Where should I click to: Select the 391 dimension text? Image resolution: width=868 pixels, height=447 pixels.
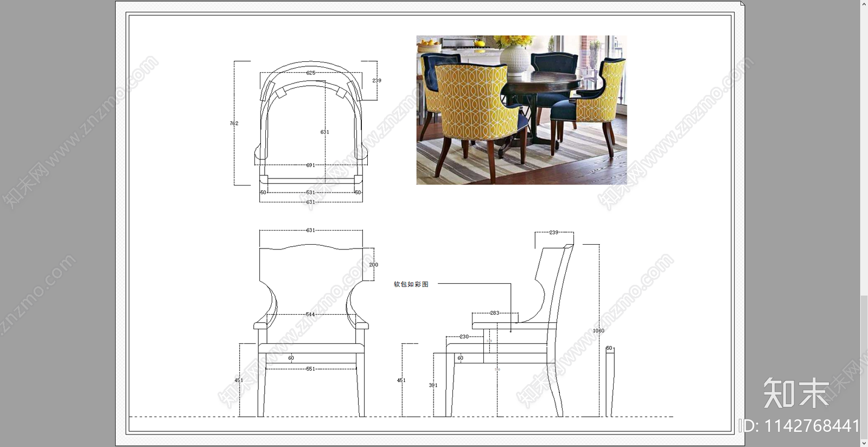tap(433, 385)
